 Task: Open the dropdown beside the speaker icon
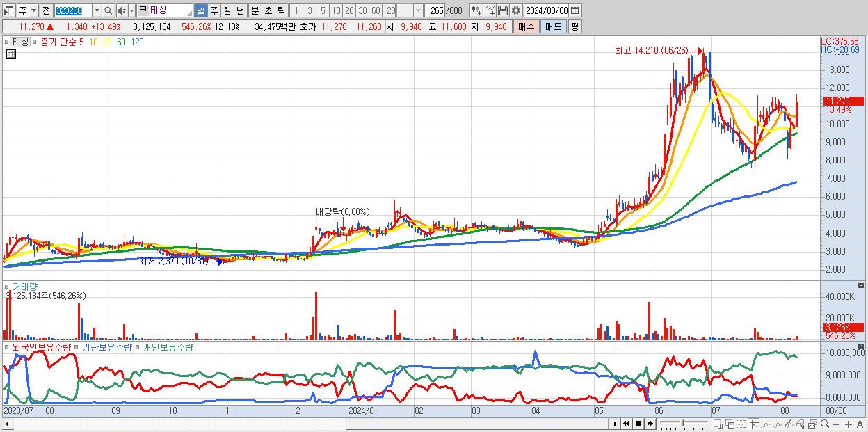[131, 10]
